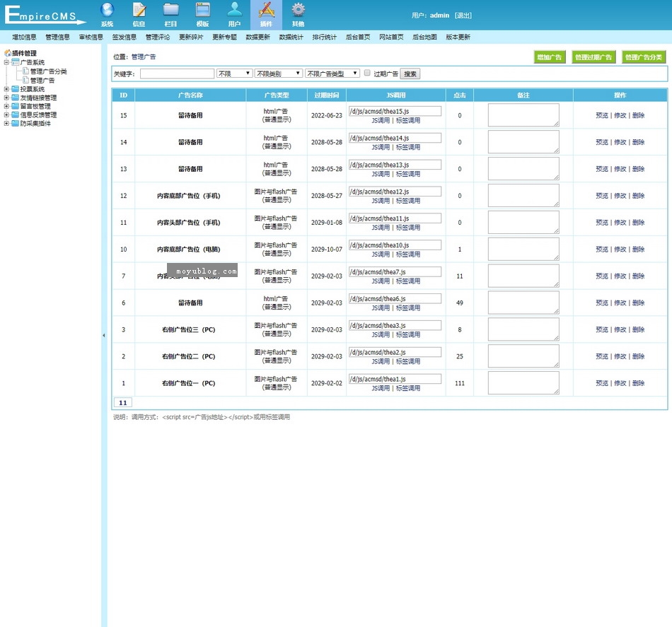Open the 用户 (User) icon
This screenshot has height=627, width=672.
[x=234, y=11]
